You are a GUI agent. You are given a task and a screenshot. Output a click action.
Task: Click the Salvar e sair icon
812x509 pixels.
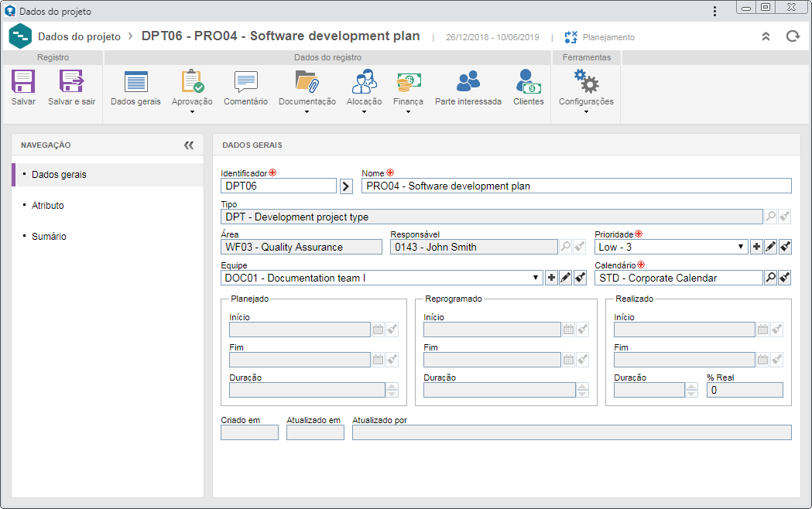[71, 82]
